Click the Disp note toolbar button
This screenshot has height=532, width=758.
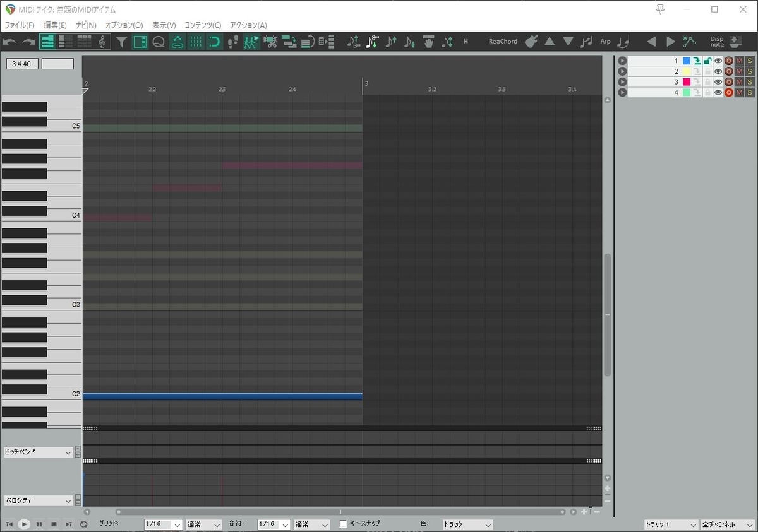(717, 42)
